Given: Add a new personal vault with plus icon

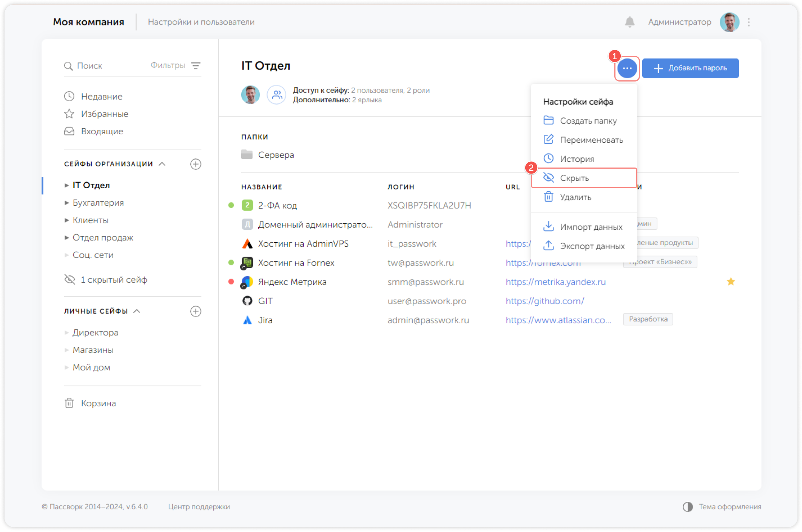Looking at the screenshot, I should coord(195,311).
